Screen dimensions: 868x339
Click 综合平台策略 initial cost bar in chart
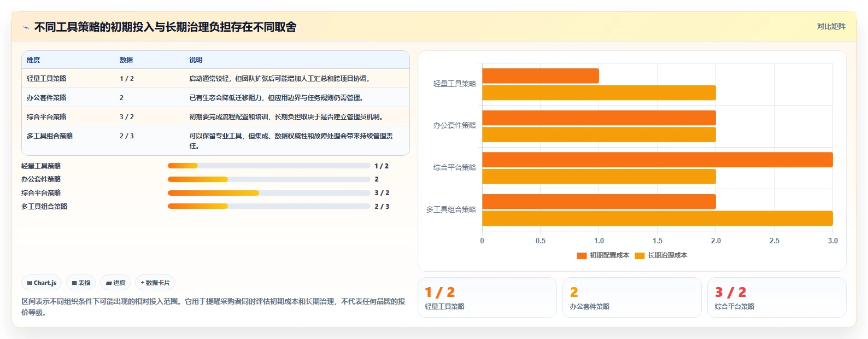click(x=658, y=160)
